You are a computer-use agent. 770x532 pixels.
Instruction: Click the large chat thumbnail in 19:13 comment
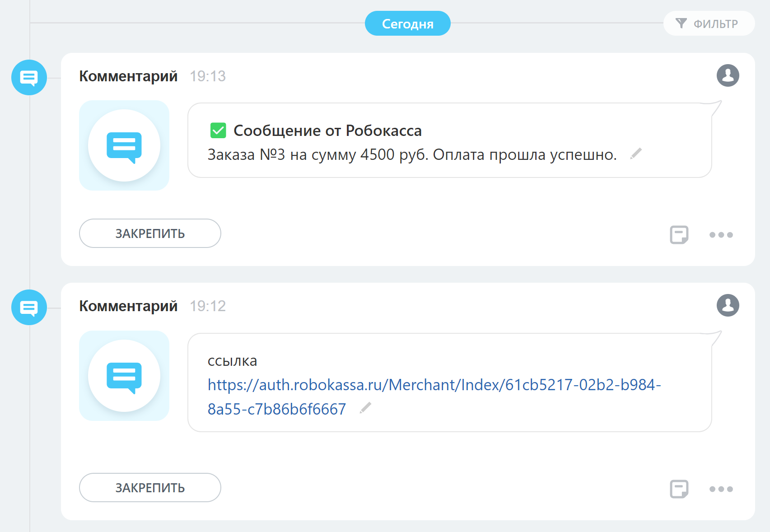coord(124,145)
